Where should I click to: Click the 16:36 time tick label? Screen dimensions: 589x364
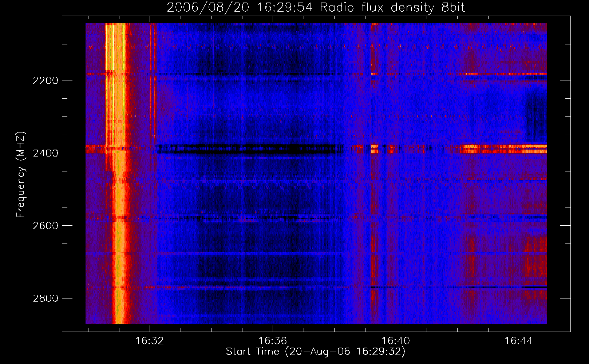click(x=273, y=341)
